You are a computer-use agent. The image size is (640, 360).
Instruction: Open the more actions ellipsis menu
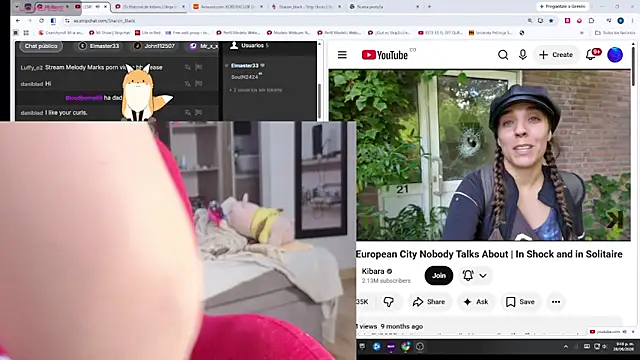[x=556, y=302]
